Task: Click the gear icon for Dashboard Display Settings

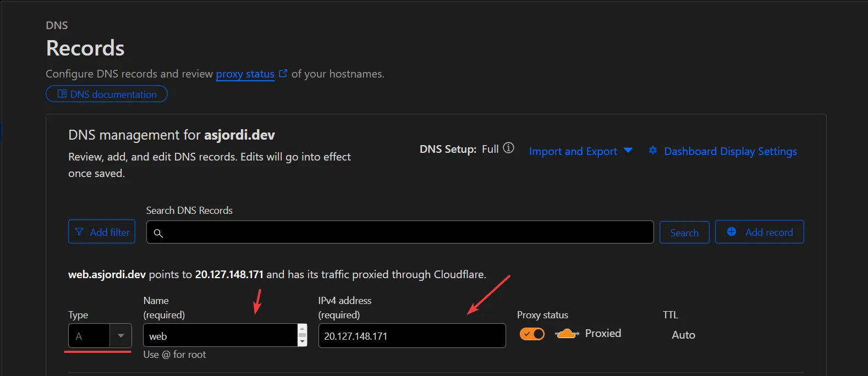Action: coord(653,150)
